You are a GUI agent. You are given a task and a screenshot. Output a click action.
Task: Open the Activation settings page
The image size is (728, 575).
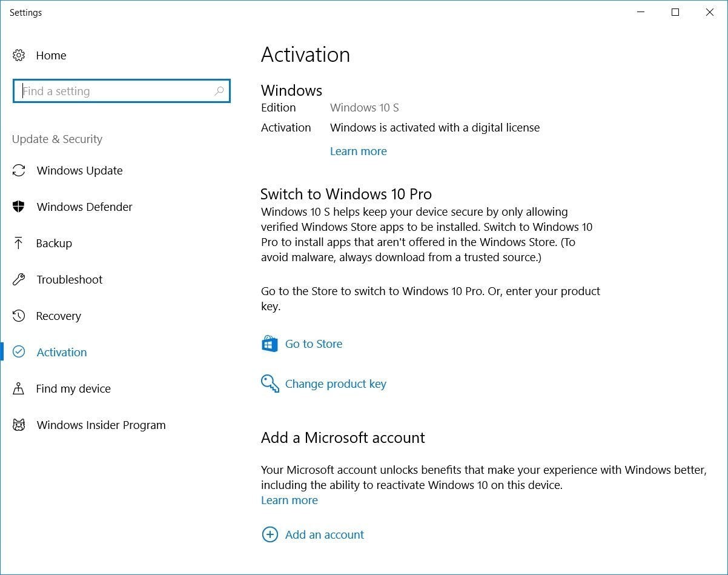(x=61, y=352)
